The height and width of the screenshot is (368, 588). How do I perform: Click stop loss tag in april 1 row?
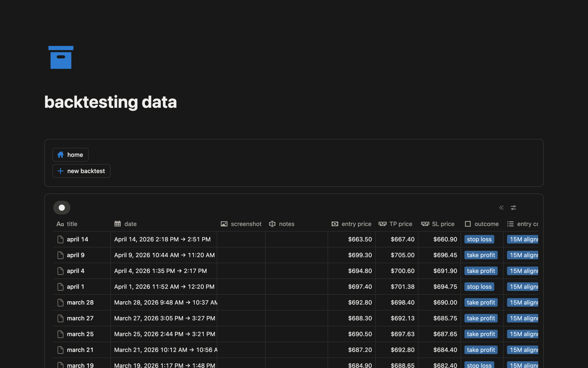479,287
